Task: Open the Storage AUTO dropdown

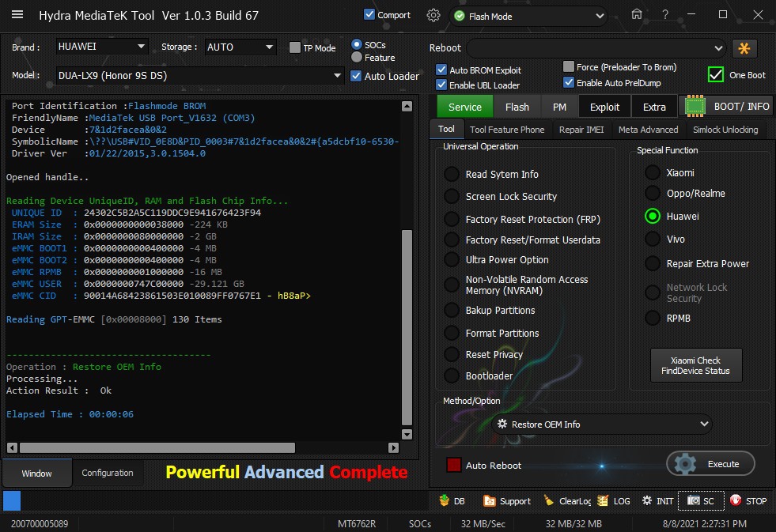Action: pos(240,47)
